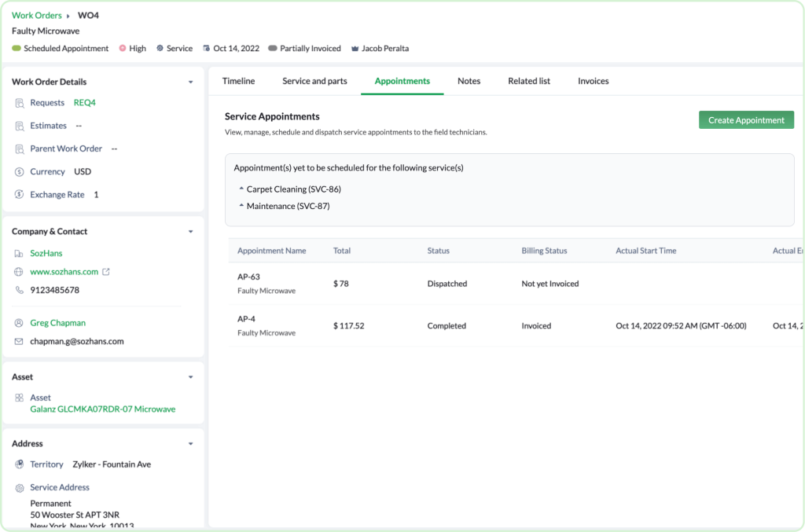805x532 pixels.
Task: Click the Create Appointment button
Action: (x=745, y=119)
